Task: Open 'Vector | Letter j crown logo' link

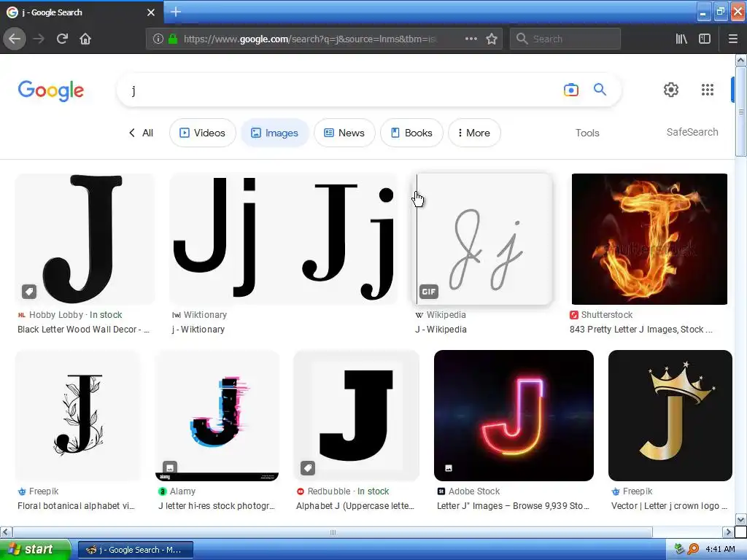Action: pyautogui.click(x=670, y=506)
